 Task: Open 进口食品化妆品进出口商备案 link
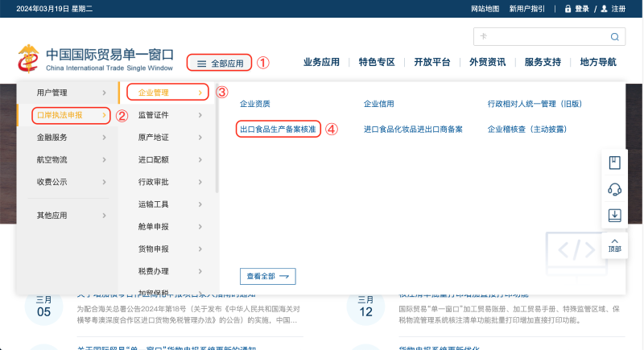click(x=413, y=130)
